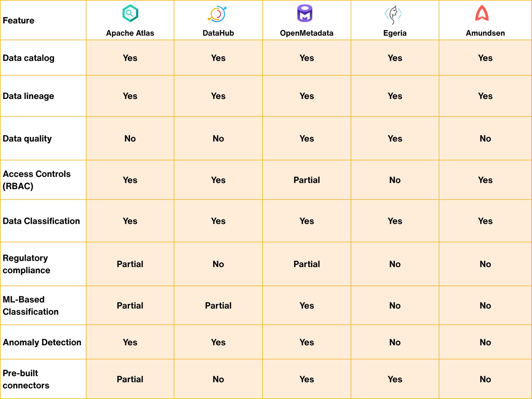Click the Egeria face logo

click(x=393, y=14)
